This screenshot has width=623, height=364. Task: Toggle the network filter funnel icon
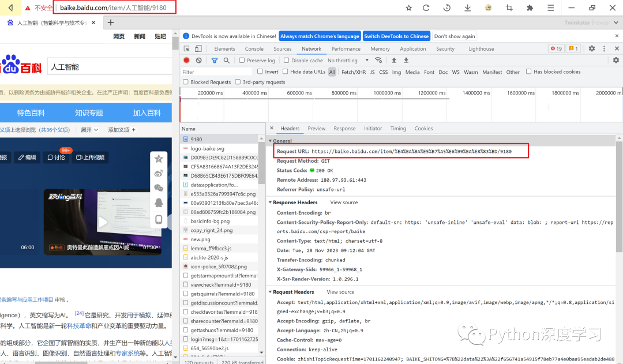point(215,61)
